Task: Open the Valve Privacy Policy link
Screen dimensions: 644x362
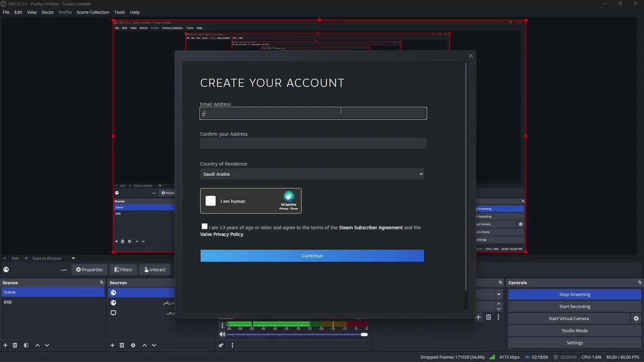Action: 221,234
